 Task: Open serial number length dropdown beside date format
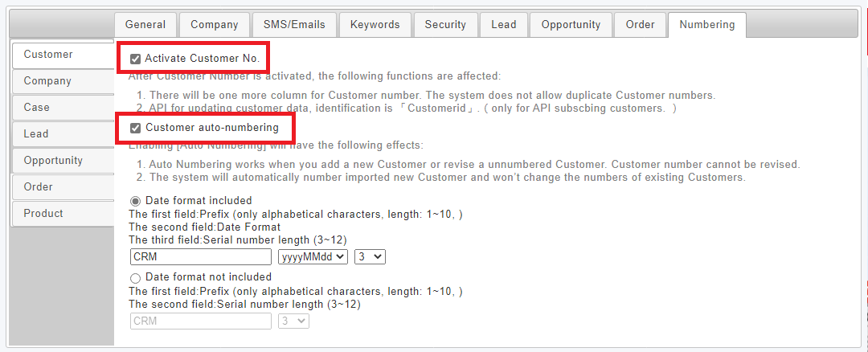click(x=370, y=257)
